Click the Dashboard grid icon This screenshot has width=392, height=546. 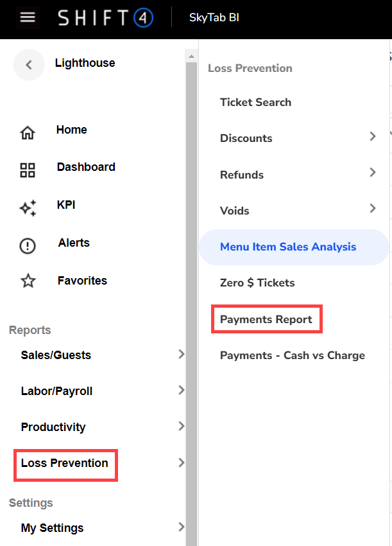pos(28,170)
